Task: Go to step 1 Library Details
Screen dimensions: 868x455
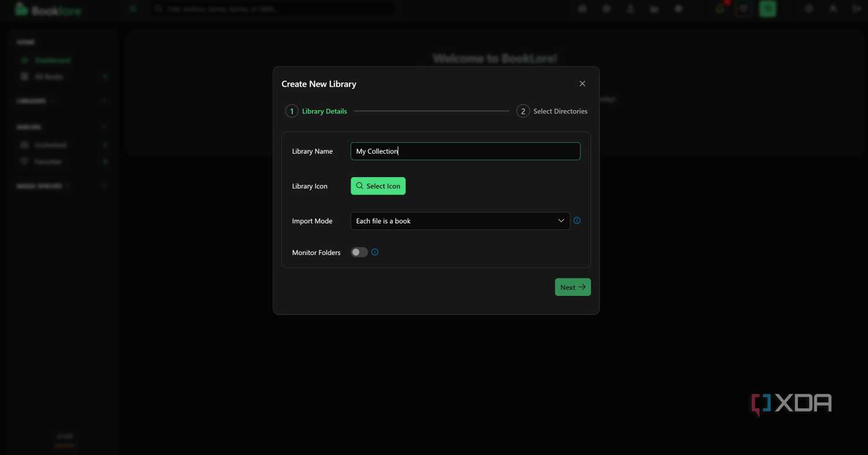Action: 316,111
